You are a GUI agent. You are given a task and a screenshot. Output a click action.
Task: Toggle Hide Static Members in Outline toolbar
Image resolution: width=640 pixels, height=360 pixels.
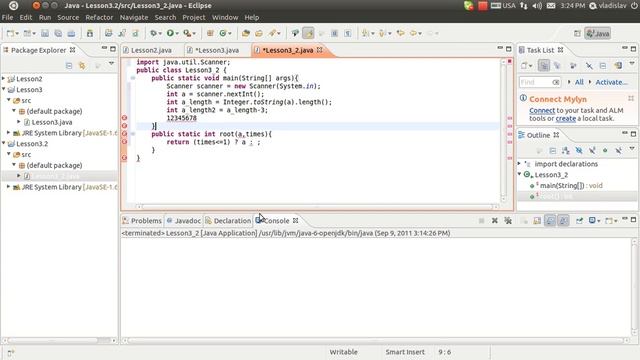tap(592, 151)
